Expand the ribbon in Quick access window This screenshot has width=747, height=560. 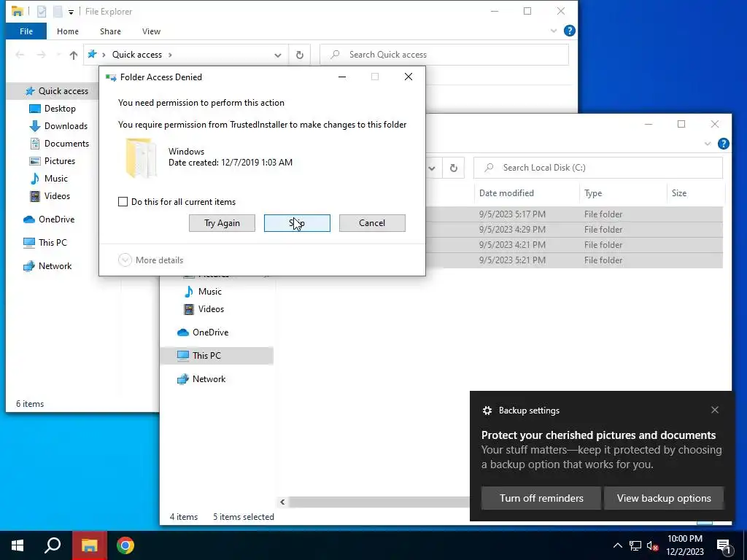[554, 31]
